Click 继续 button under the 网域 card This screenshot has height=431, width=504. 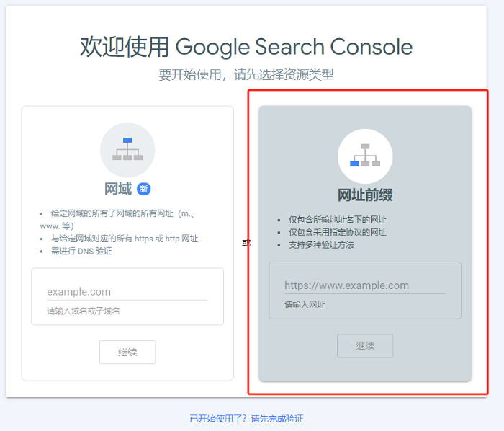127,352
